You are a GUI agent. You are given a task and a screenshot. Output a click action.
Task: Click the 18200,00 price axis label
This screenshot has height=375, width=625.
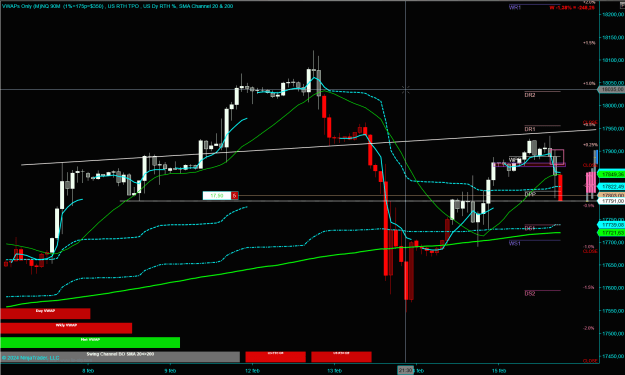(x=613, y=14)
